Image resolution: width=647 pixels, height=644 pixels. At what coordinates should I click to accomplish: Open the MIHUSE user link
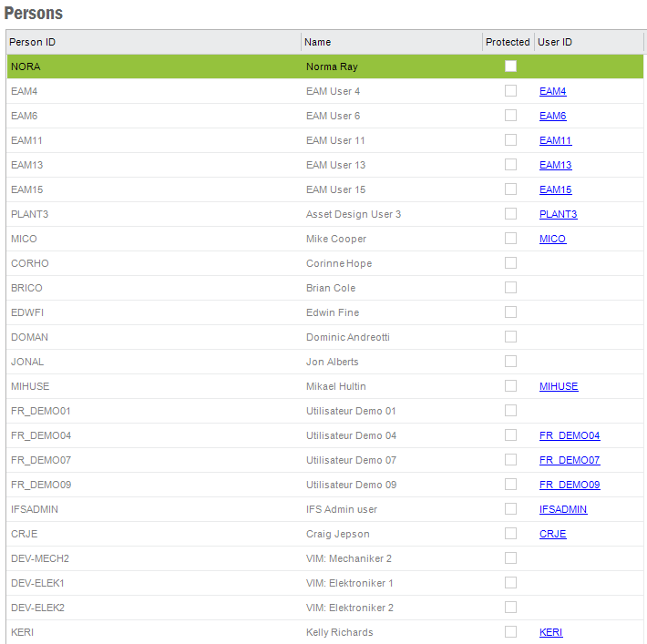coord(558,386)
